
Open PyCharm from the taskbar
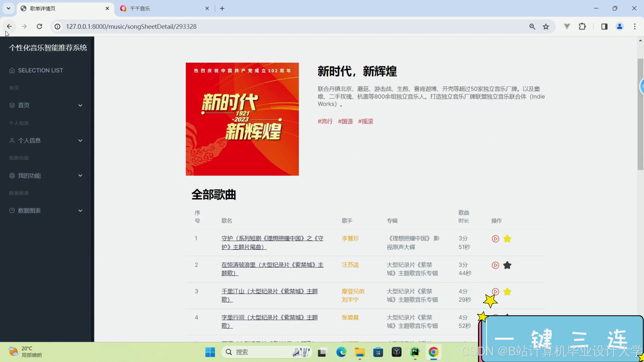[x=415, y=352]
